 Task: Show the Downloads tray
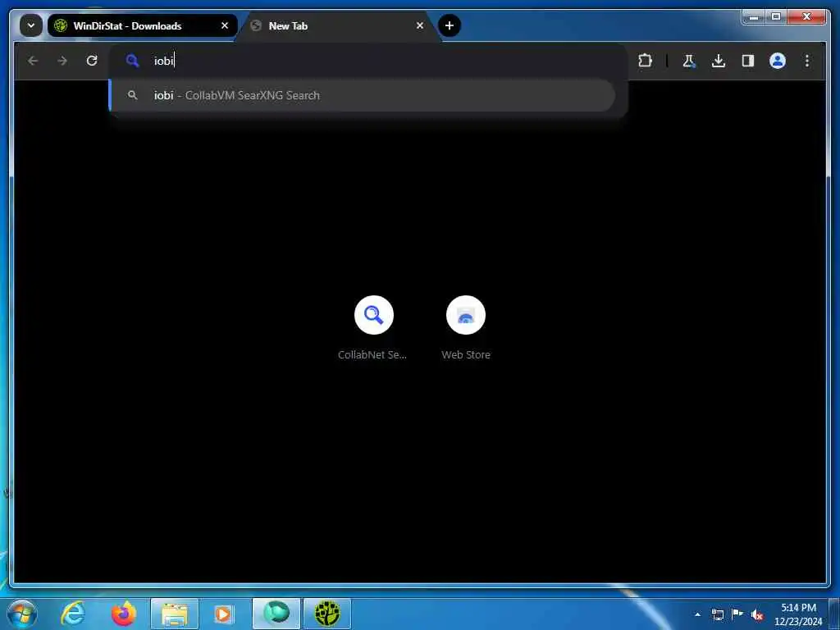719,61
